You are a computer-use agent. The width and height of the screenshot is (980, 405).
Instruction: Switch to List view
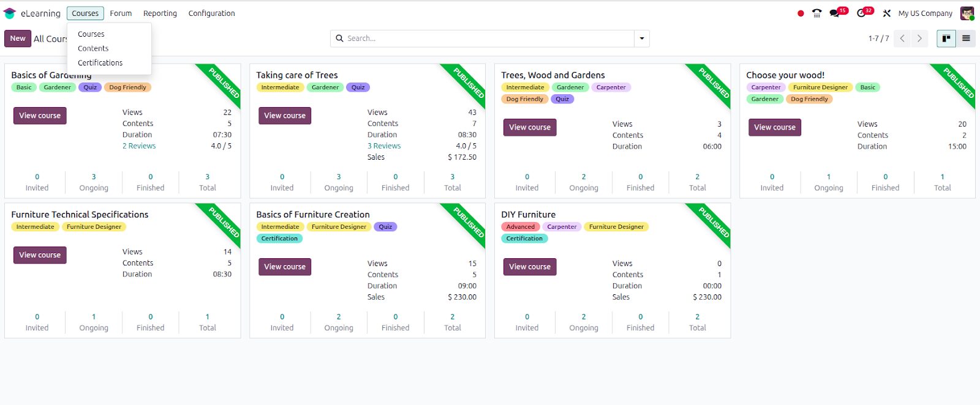pos(966,39)
